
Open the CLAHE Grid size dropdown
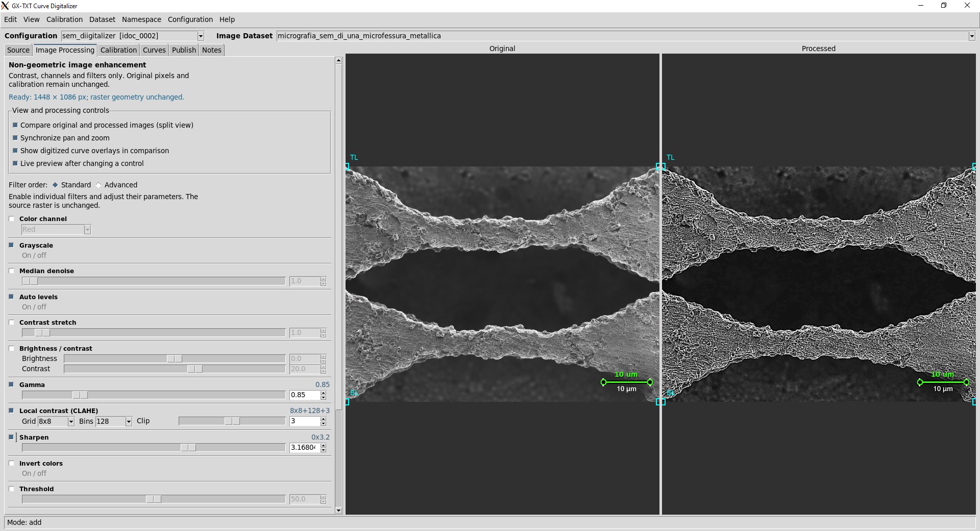(71, 421)
